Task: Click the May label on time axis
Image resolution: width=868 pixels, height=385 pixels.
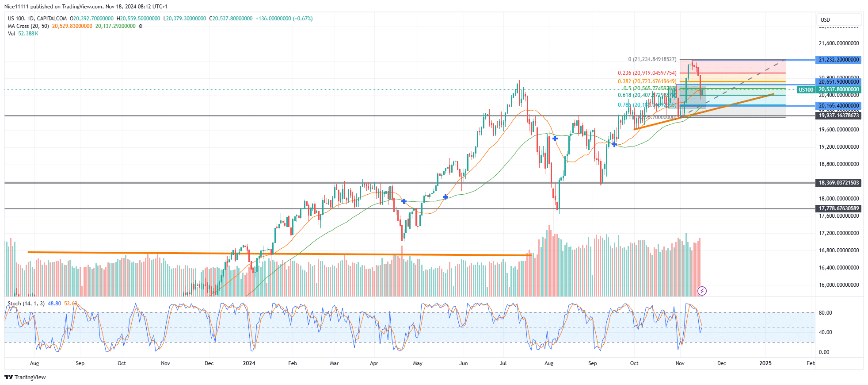Action: tap(418, 363)
